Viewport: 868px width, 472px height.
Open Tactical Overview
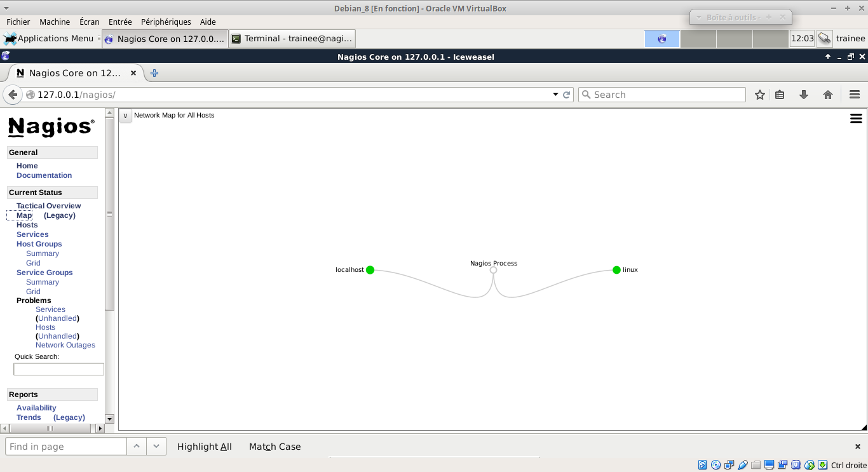coord(49,206)
